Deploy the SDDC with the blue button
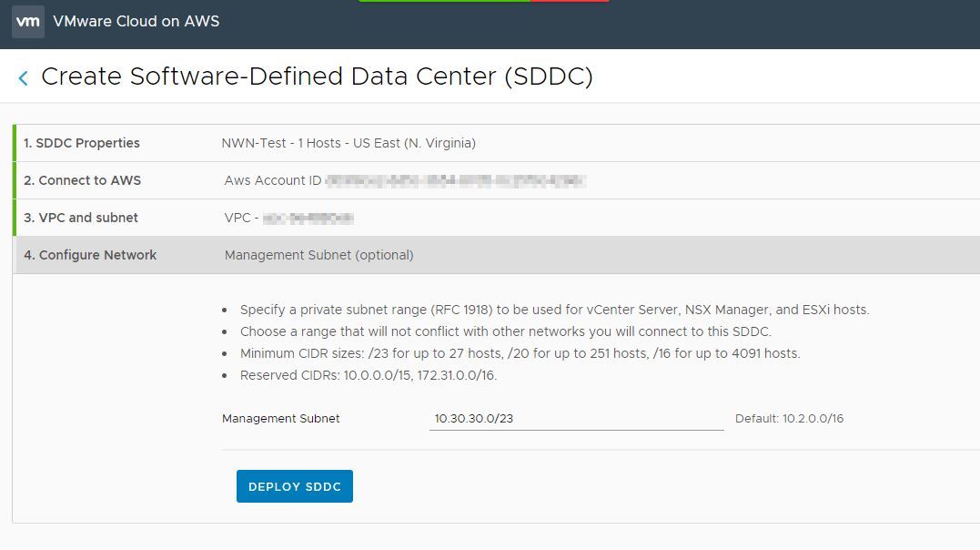The width and height of the screenshot is (980, 550). [x=295, y=486]
